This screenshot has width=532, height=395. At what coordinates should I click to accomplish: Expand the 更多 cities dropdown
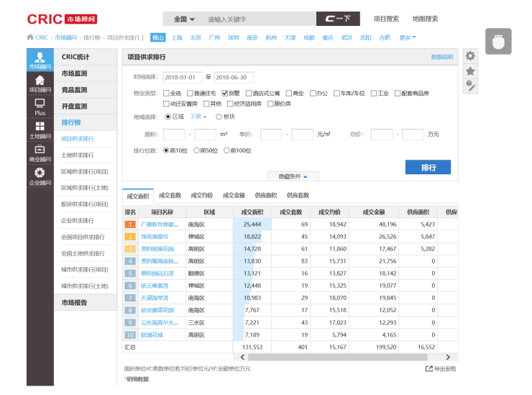tap(408, 37)
